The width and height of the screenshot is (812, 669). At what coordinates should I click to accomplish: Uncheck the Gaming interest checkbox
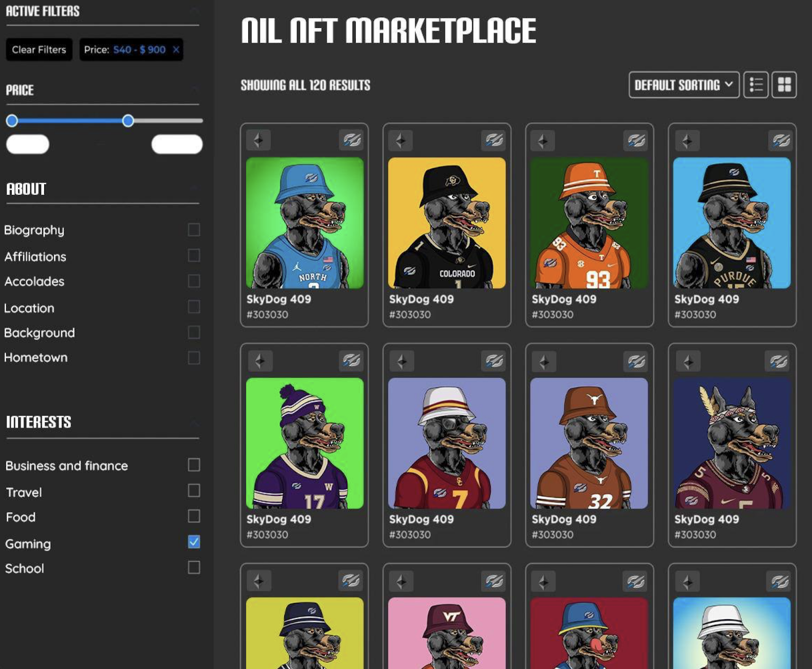[194, 542]
